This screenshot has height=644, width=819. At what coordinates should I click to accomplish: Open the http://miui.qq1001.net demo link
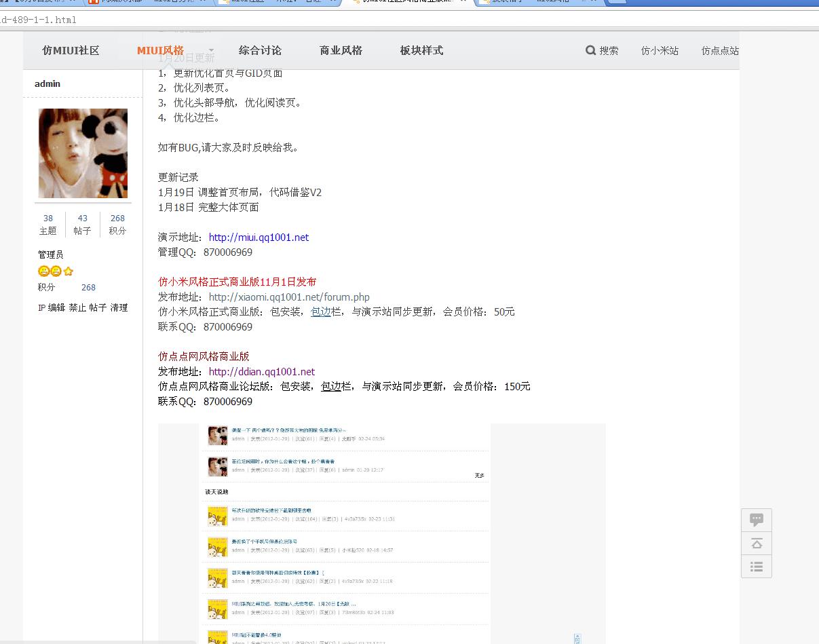pyautogui.click(x=259, y=238)
